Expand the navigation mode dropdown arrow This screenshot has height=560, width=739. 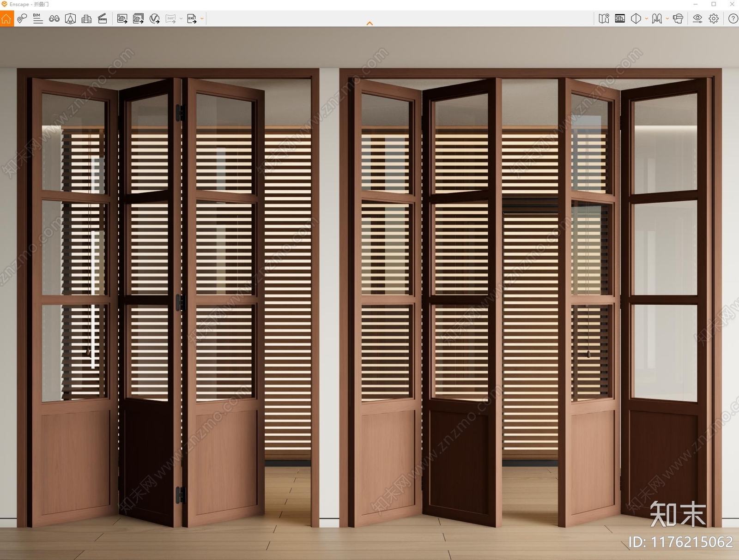click(x=667, y=19)
